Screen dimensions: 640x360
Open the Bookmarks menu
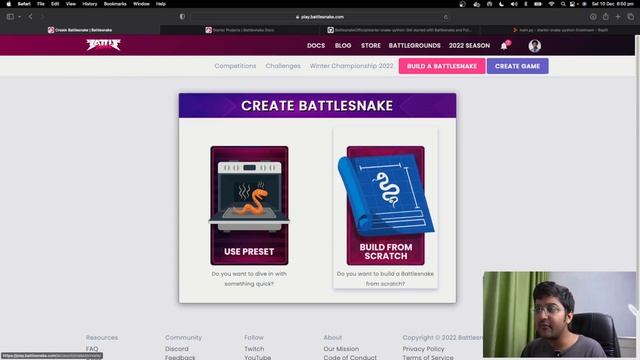click(x=115, y=4)
